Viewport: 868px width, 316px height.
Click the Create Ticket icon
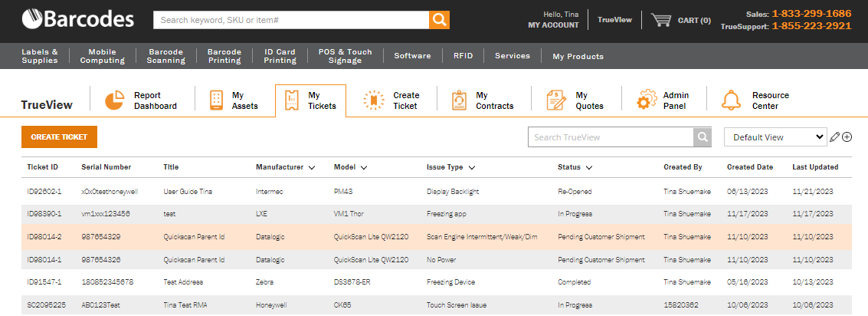click(x=374, y=100)
